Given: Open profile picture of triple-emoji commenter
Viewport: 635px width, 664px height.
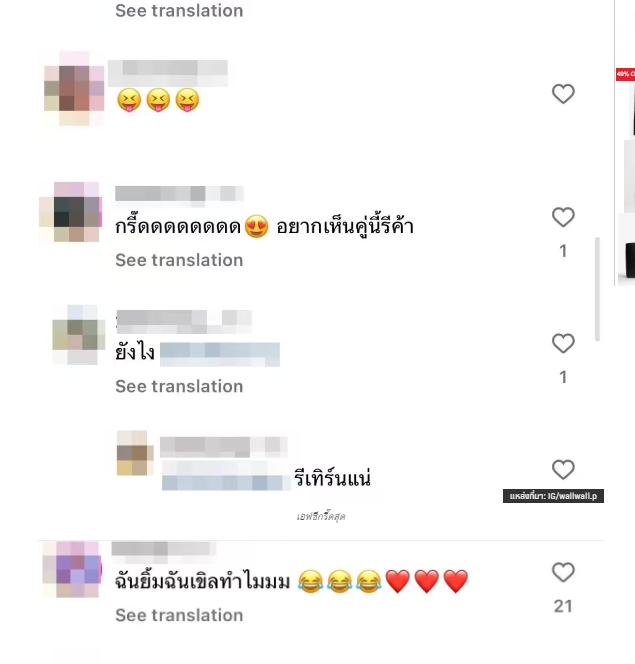Looking at the screenshot, I should click(x=74, y=88).
